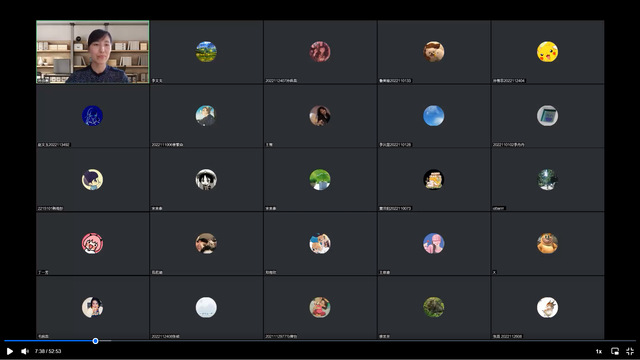Select the grey book cover avatar
Image resolution: width=640 pixels, height=360 pixels.
[x=547, y=116]
